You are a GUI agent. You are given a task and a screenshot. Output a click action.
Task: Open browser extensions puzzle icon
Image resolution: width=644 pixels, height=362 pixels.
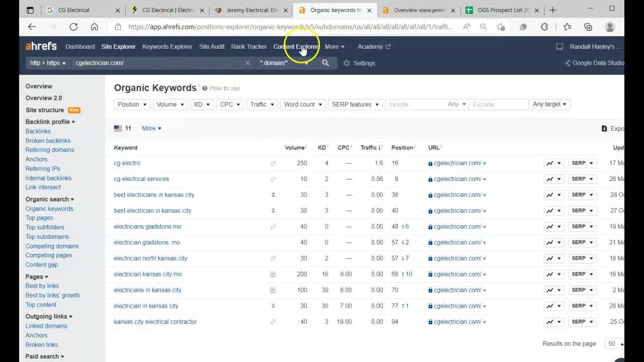[544, 27]
